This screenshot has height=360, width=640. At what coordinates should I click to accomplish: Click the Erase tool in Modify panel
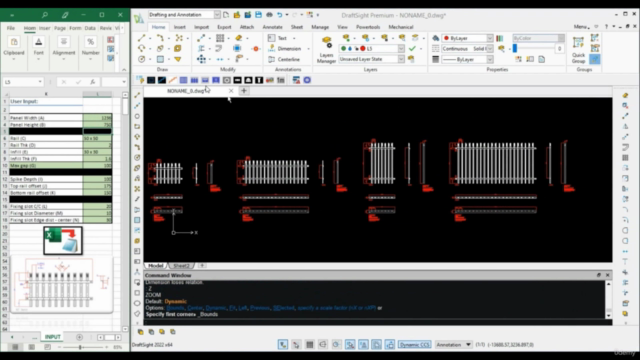click(x=239, y=38)
